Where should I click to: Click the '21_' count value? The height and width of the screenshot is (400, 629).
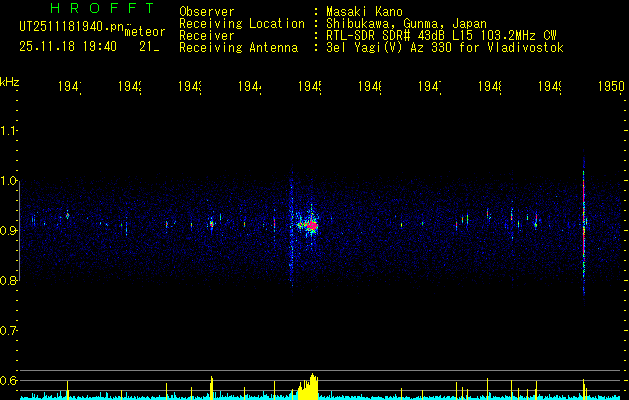pyautogui.click(x=149, y=47)
